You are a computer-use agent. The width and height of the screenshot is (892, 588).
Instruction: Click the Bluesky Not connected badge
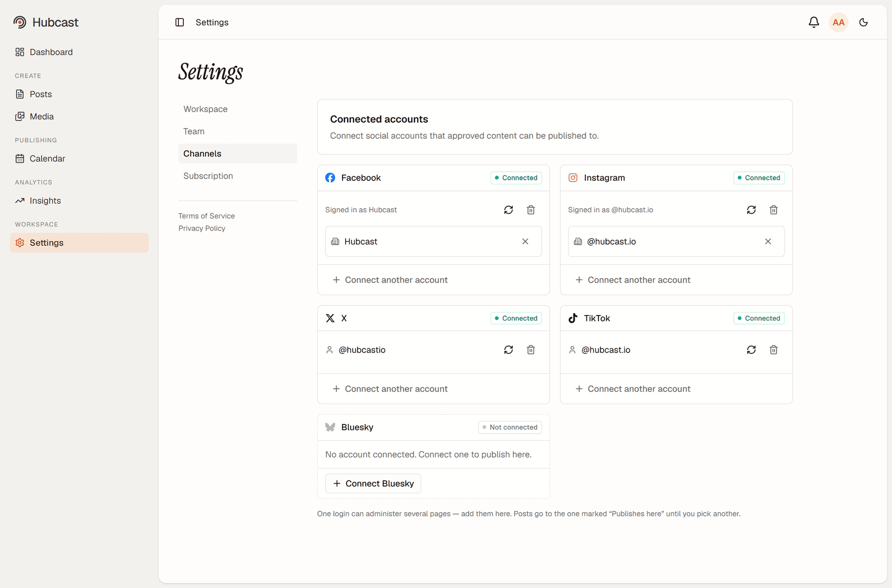point(510,427)
